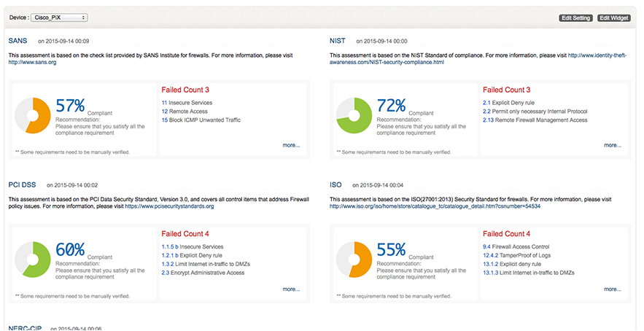Open 2.3 Encrypt Administrative Access item
Screen dimensions: 644x331
pos(203,273)
